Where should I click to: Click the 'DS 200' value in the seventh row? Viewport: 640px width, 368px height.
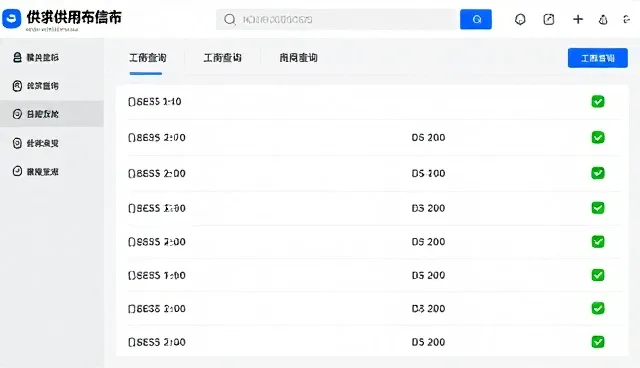coord(428,308)
